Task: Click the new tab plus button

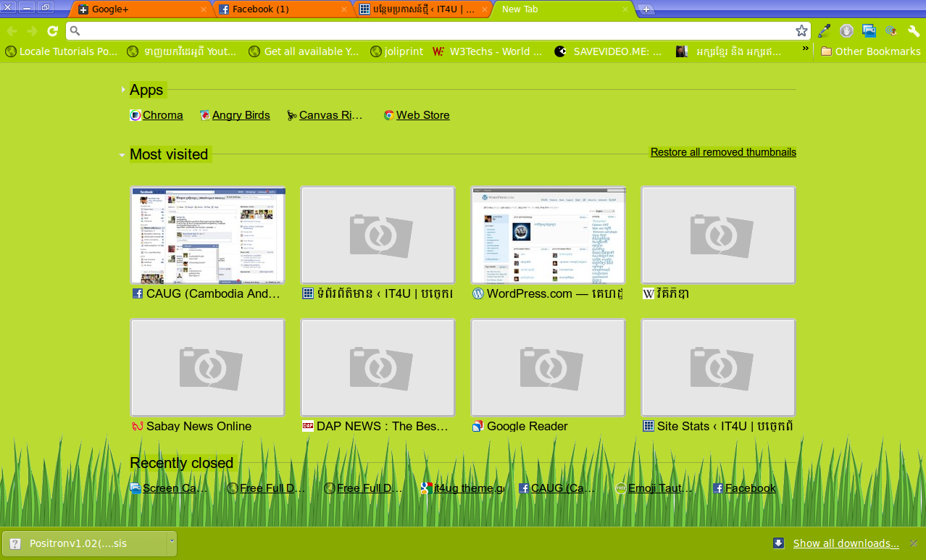Action: coord(646,9)
